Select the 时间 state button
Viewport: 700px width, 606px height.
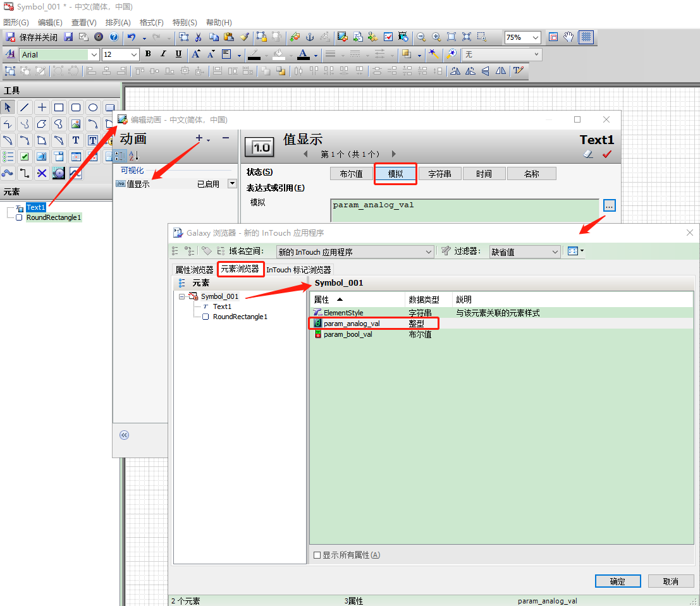coord(484,174)
